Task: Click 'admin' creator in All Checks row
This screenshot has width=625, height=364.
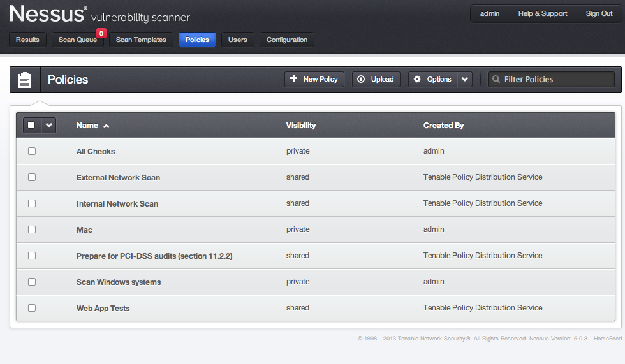Action: pyautogui.click(x=434, y=151)
